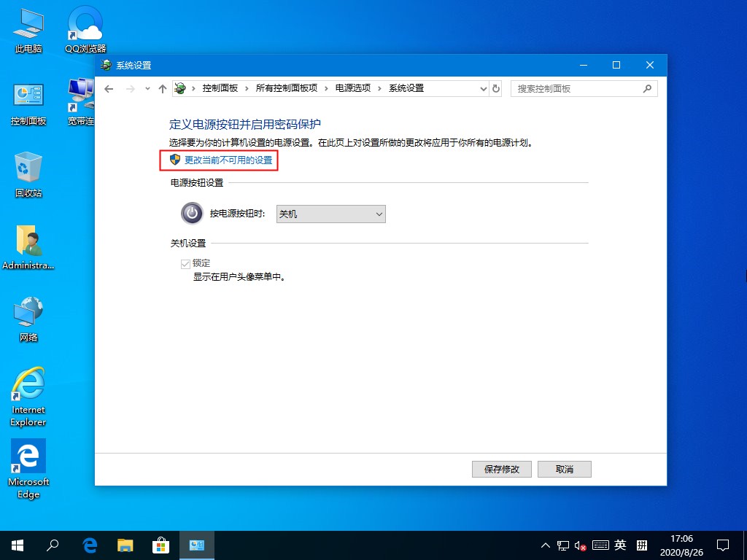747x560 pixels.
Task: Launch Internet Explorer from the desktop
Action: [x=28, y=384]
